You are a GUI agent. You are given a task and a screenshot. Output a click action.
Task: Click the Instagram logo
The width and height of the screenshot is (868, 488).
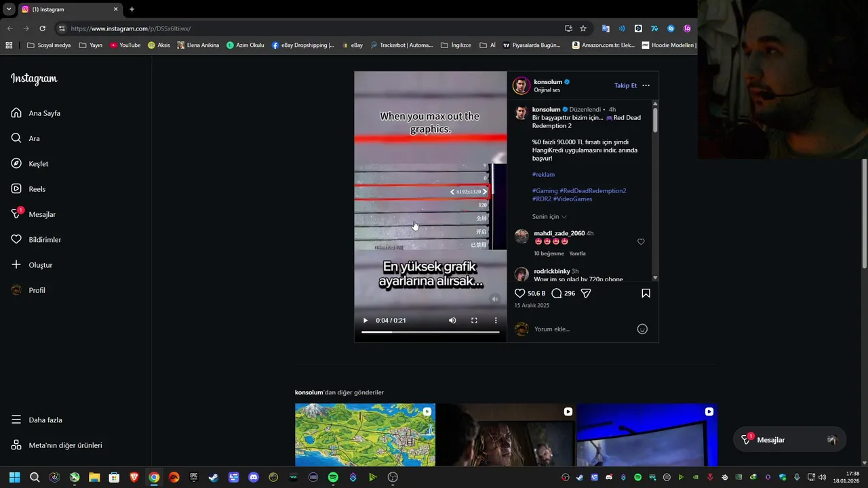(x=34, y=79)
